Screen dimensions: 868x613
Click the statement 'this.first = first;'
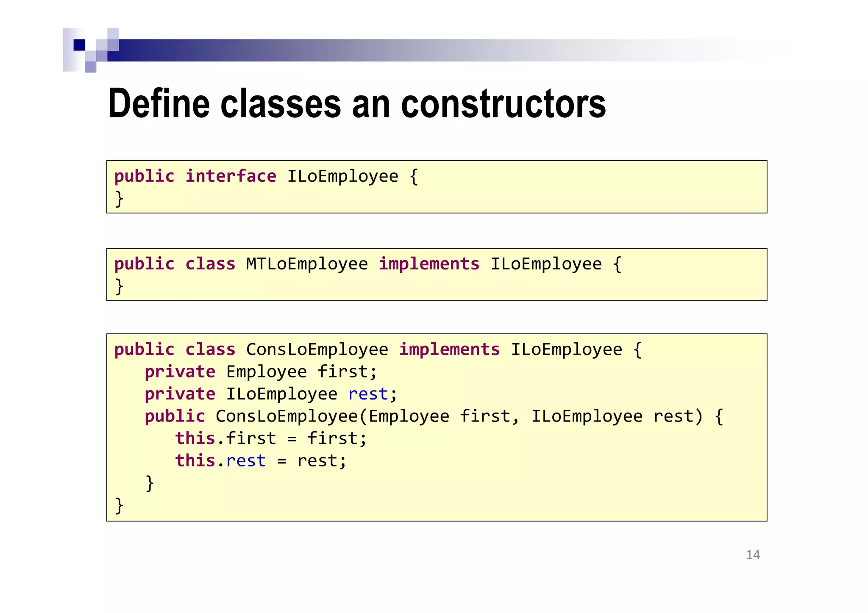point(271,438)
